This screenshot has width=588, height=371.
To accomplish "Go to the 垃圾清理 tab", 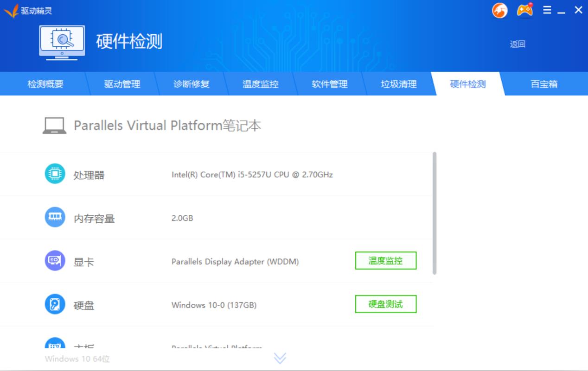I will [398, 84].
